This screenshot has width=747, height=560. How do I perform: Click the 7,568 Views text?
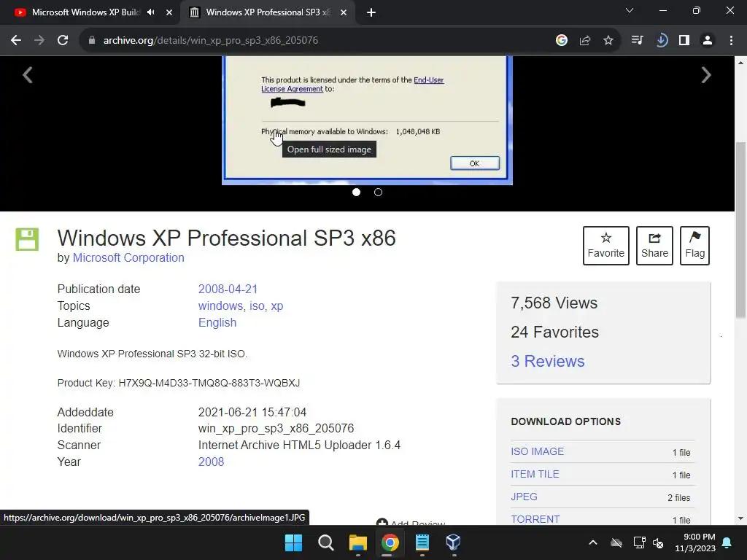[x=554, y=303]
